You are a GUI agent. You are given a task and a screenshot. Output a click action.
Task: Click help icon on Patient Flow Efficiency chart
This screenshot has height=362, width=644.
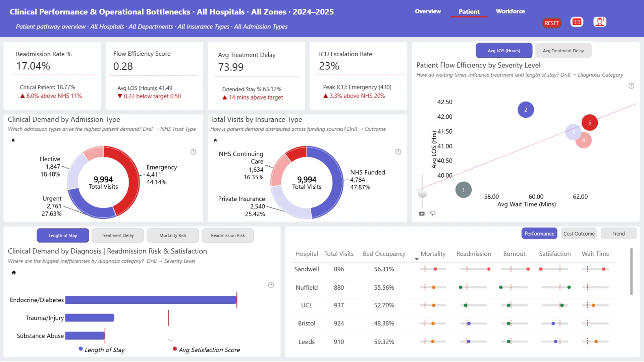631,86
